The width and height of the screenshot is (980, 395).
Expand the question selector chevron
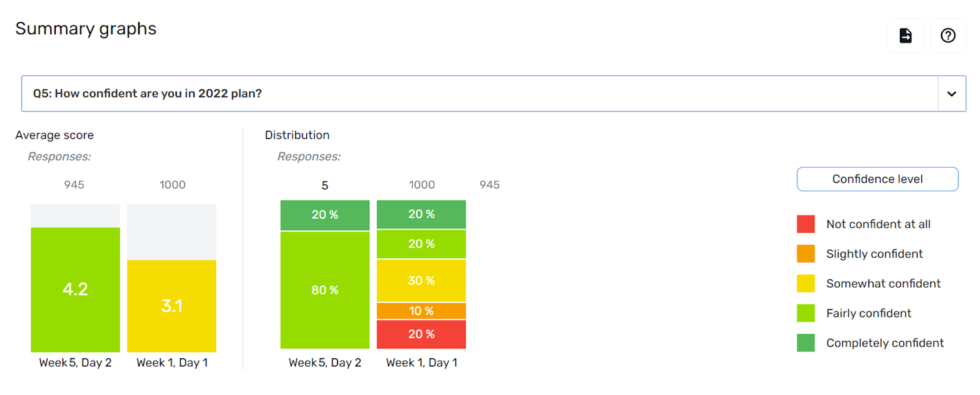951,94
